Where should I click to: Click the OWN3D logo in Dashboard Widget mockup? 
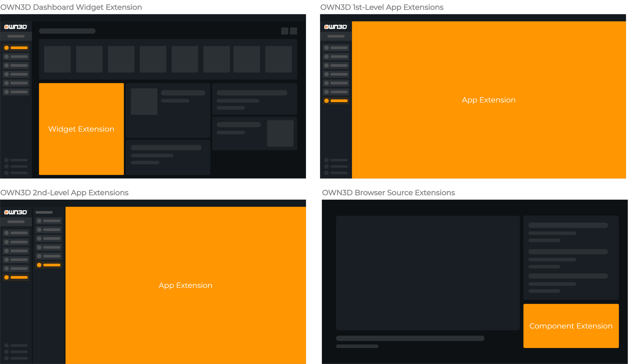click(16, 27)
